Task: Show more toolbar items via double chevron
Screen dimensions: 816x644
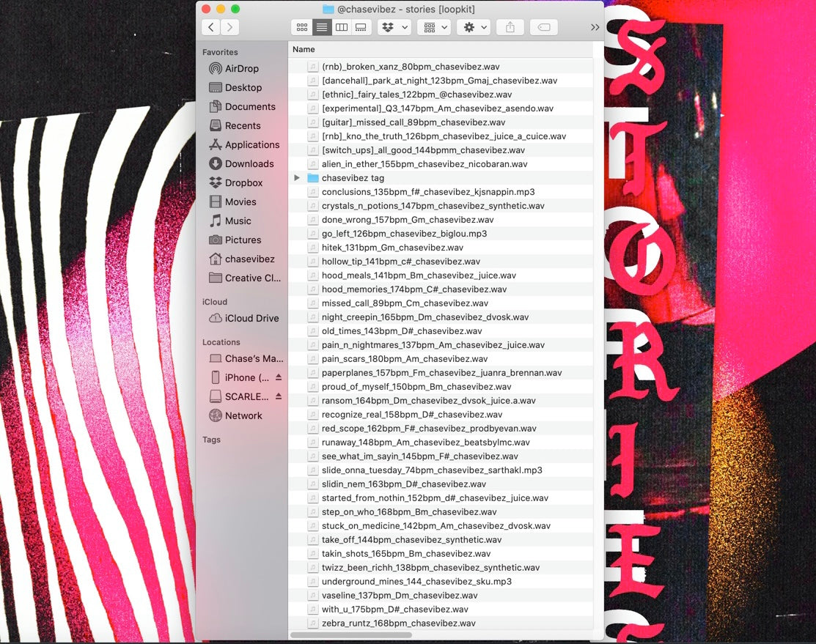Action: click(x=595, y=28)
